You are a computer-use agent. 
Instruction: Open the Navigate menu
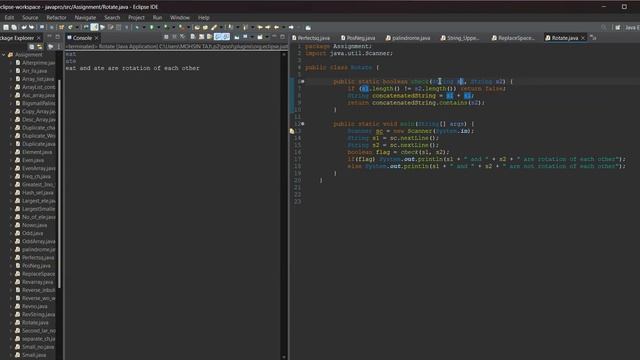pos(85,18)
